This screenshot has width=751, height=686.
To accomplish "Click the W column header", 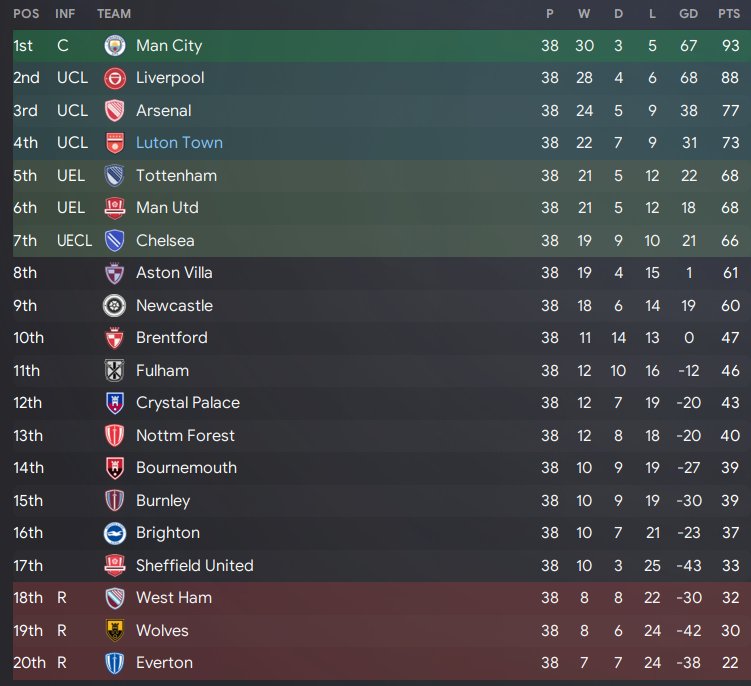I will (584, 14).
